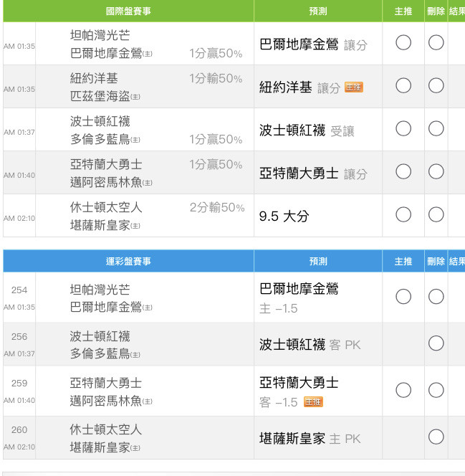Viewport: 465px width, 476px height.
Task: Click 主推 column header in green section
Action: pos(403,11)
